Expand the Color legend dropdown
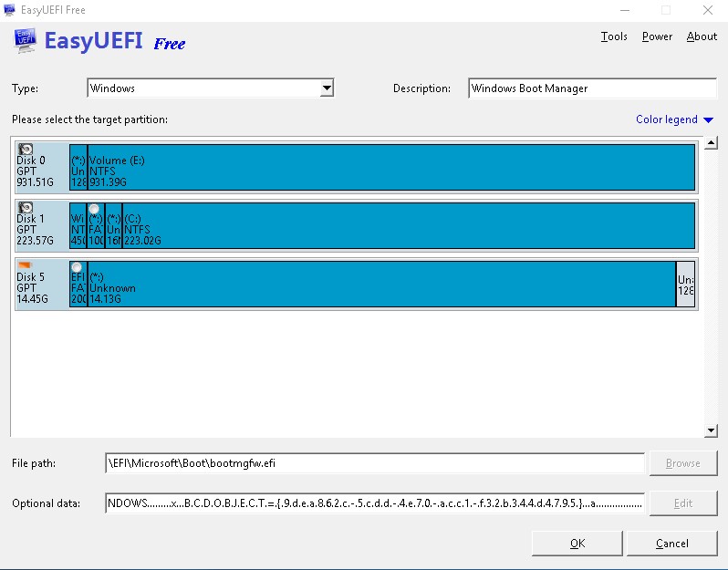The width and height of the screenshot is (728, 570). pos(674,119)
